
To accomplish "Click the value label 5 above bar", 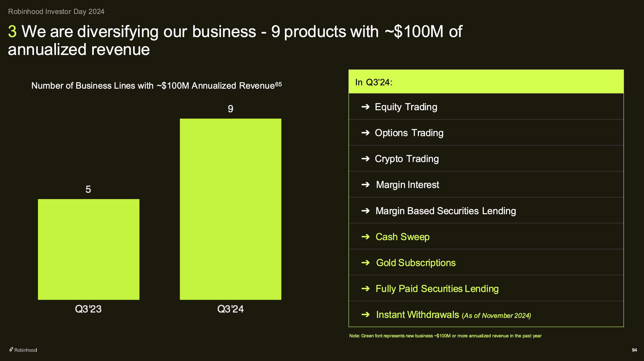I will 88,189.
